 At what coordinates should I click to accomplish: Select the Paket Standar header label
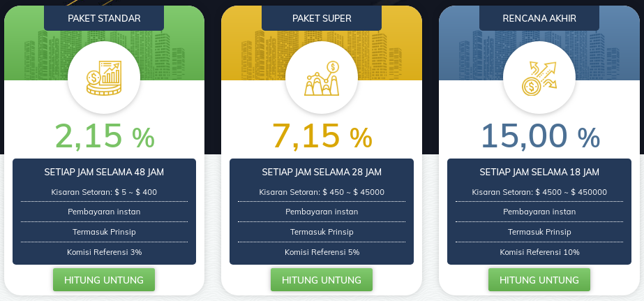click(x=104, y=18)
